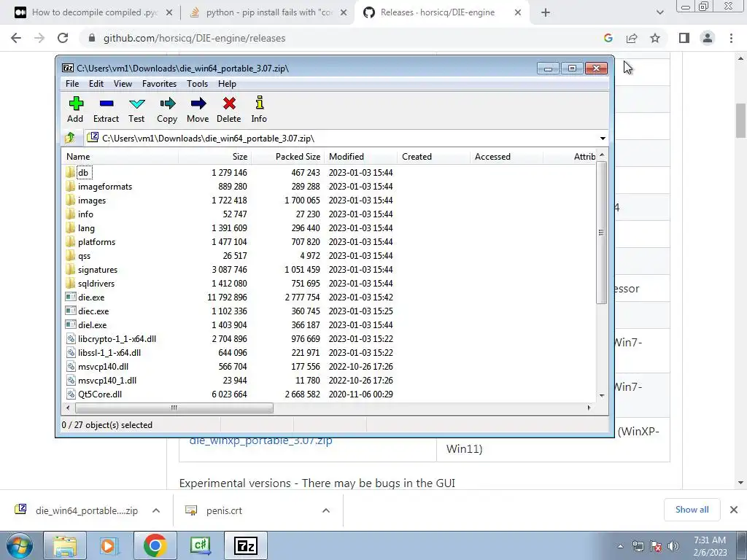The width and height of the screenshot is (747, 560).
Task: Click the scroll down arrow in file list
Action: (x=602, y=396)
